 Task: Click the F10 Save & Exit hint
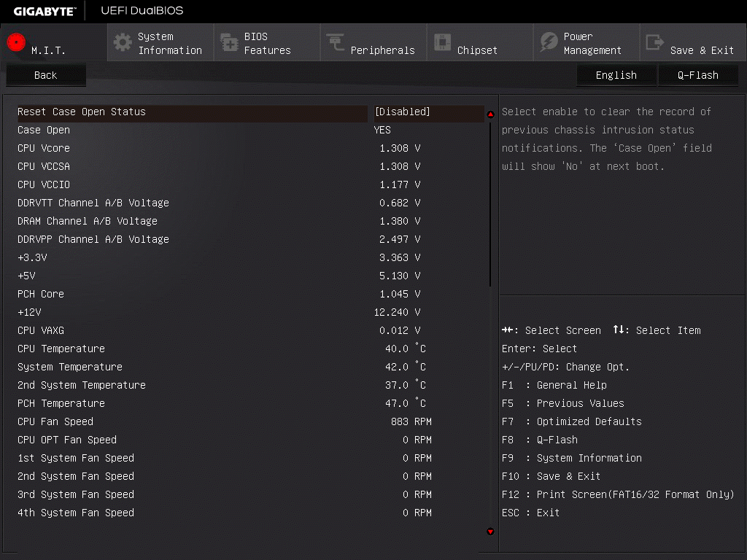[551, 476]
